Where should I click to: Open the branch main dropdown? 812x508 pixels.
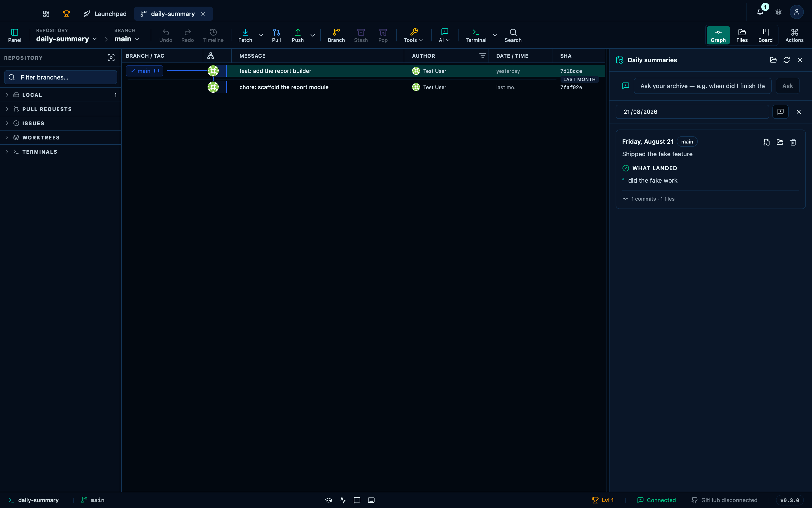tap(127, 39)
